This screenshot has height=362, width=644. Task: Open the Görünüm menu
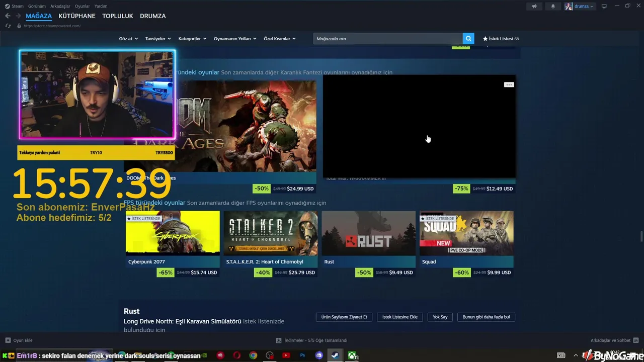coord(37,6)
